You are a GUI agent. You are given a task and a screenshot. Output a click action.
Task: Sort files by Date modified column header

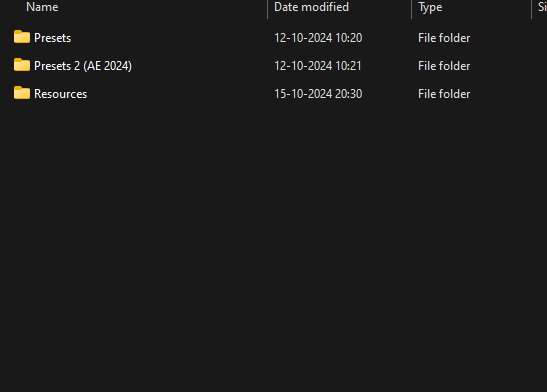click(311, 7)
